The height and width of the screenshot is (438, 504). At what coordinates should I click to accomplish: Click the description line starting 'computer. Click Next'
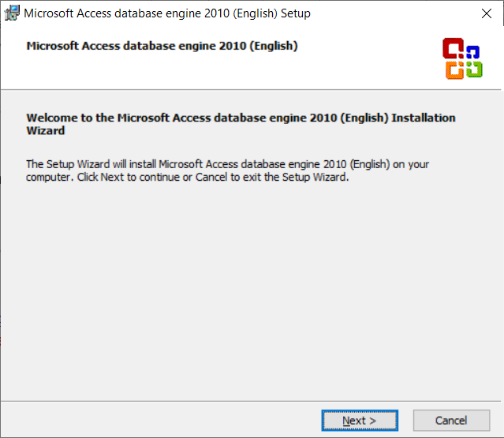tap(187, 177)
